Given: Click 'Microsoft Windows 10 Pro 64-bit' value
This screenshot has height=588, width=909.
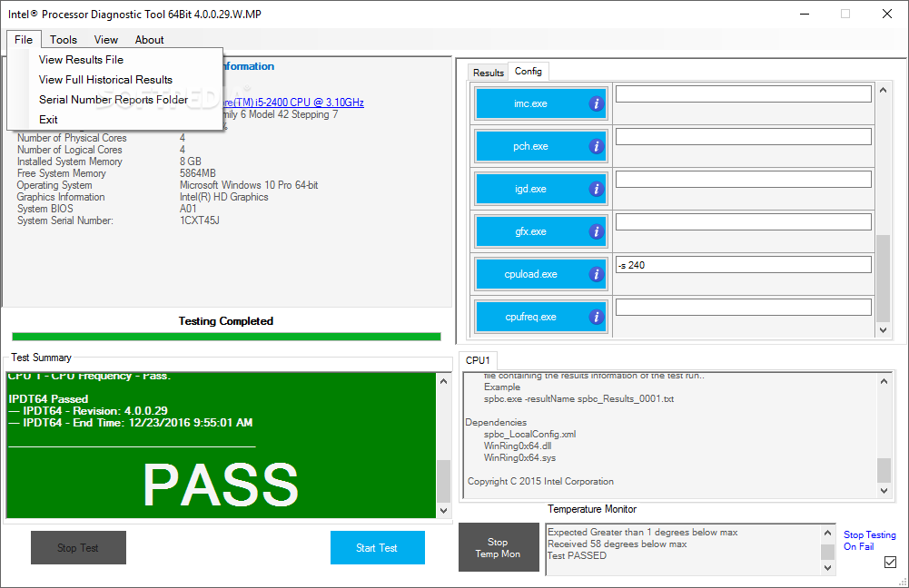Looking at the screenshot, I should (x=249, y=185).
